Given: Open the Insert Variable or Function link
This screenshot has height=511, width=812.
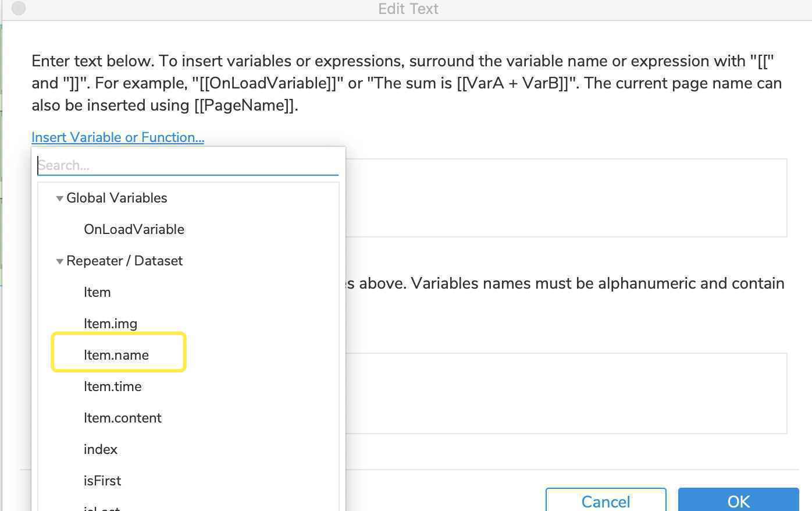Looking at the screenshot, I should (x=117, y=137).
